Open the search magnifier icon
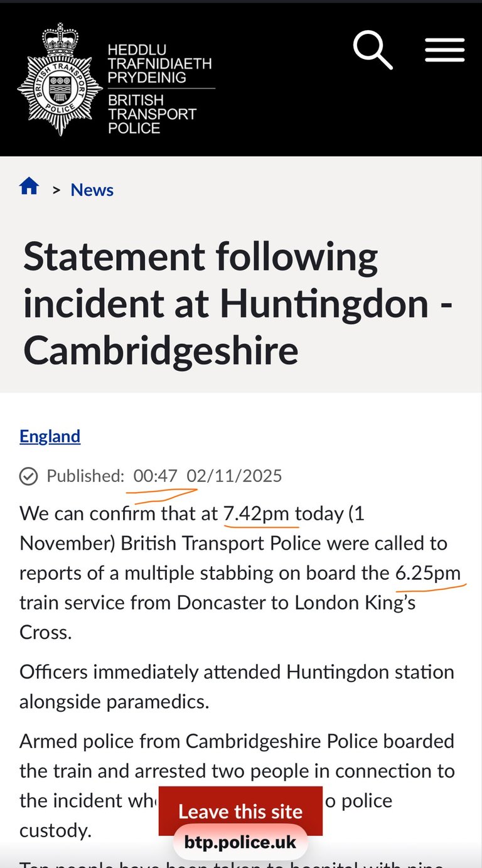482x868 pixels. (373, 51)
